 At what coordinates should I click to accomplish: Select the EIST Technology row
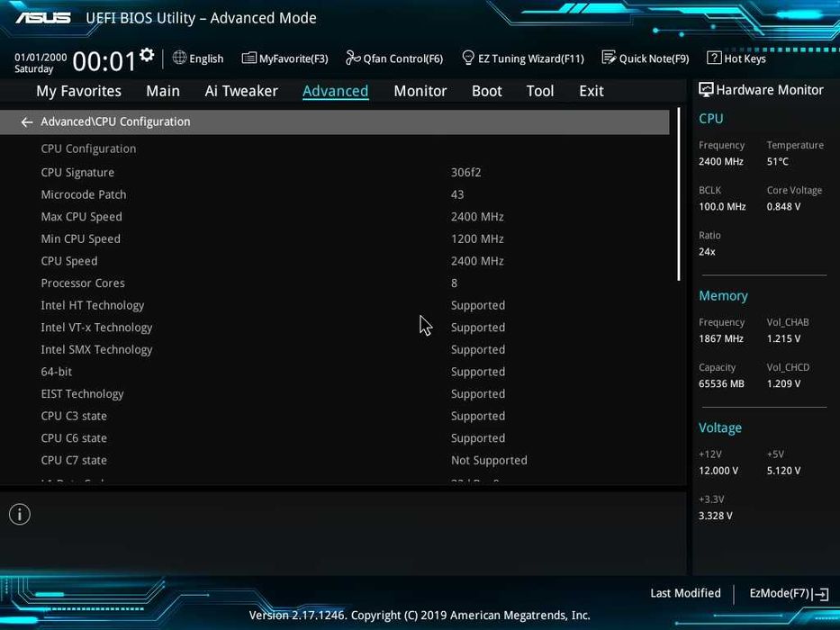[x=334, y=394]
